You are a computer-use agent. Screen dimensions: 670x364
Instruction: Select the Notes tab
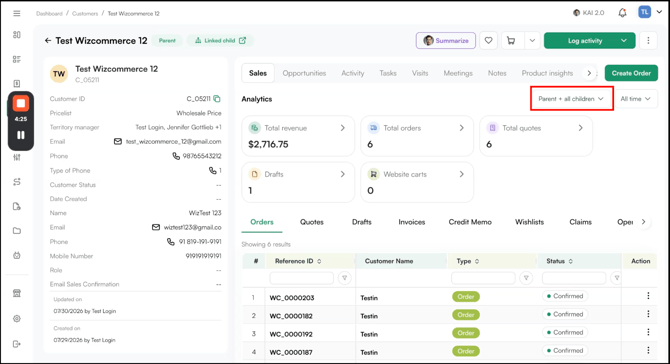coord(497,73)
